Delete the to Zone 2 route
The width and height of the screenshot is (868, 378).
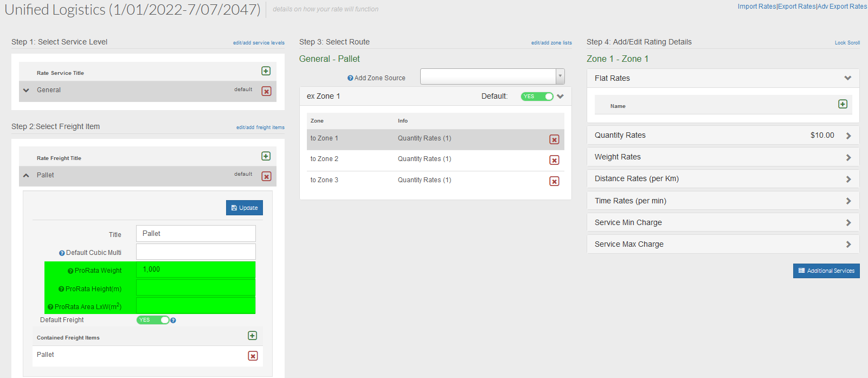tap(554, 160)
